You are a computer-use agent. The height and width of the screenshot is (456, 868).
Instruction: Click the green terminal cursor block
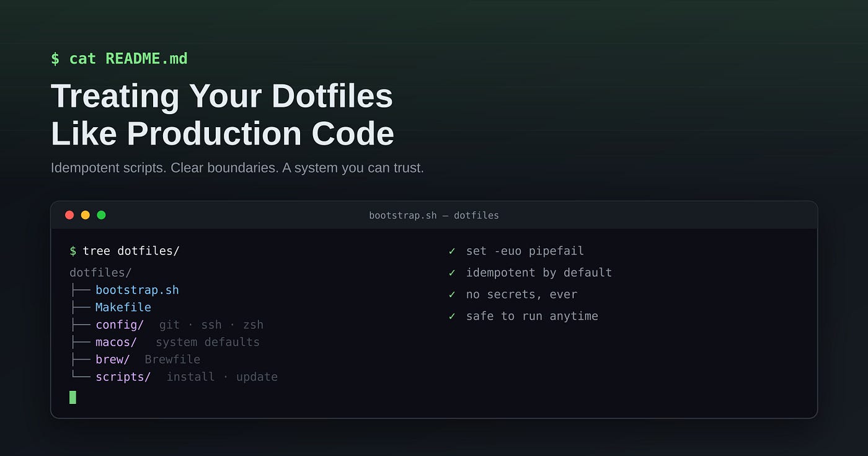click(73, 397)
